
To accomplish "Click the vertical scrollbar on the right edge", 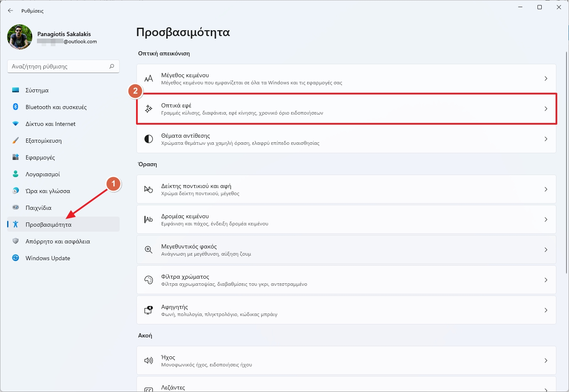I will coord(566,168).
